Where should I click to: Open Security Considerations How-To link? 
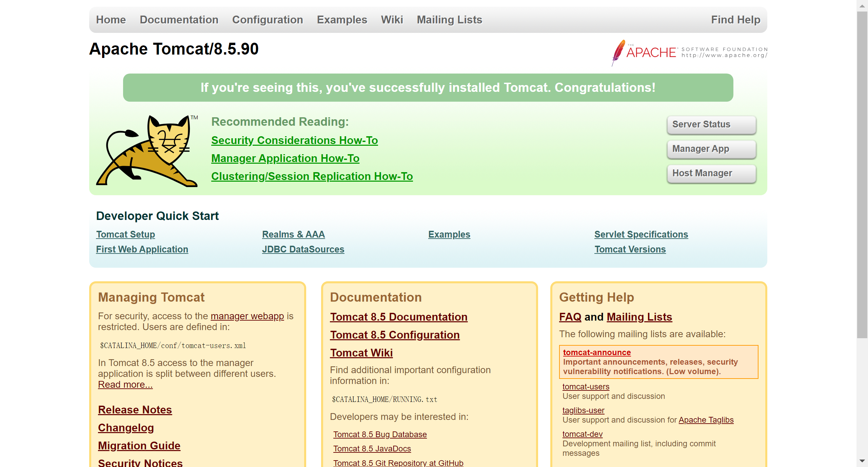tap(294, 140)
